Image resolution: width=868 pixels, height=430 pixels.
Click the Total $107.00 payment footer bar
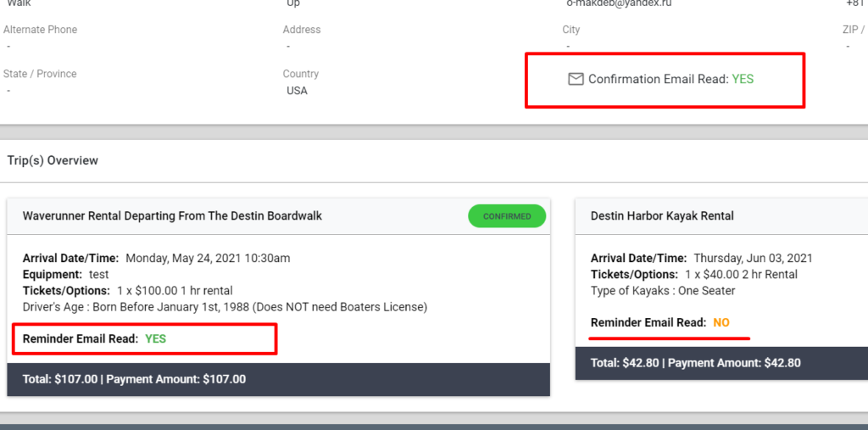[278, 380]
